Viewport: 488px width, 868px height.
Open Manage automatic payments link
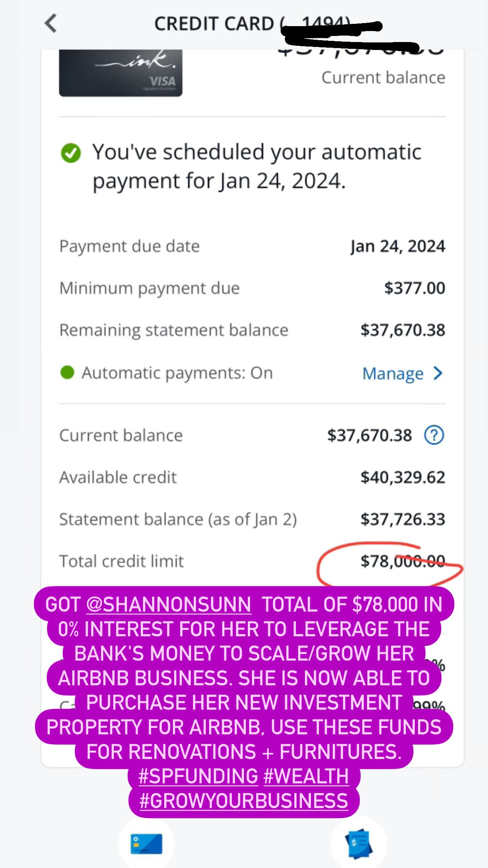(x=393, y=374)
